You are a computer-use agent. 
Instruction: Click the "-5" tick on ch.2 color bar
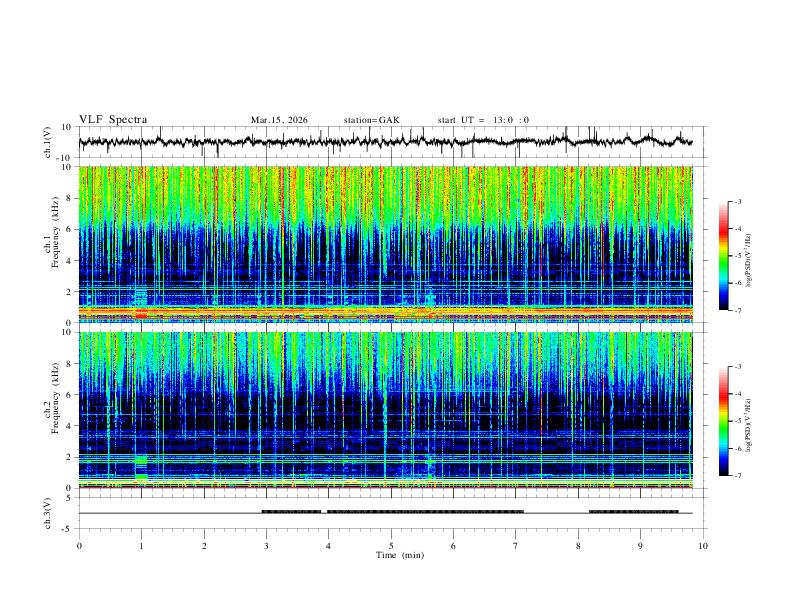pyautogui.click(x=738, y=421)
